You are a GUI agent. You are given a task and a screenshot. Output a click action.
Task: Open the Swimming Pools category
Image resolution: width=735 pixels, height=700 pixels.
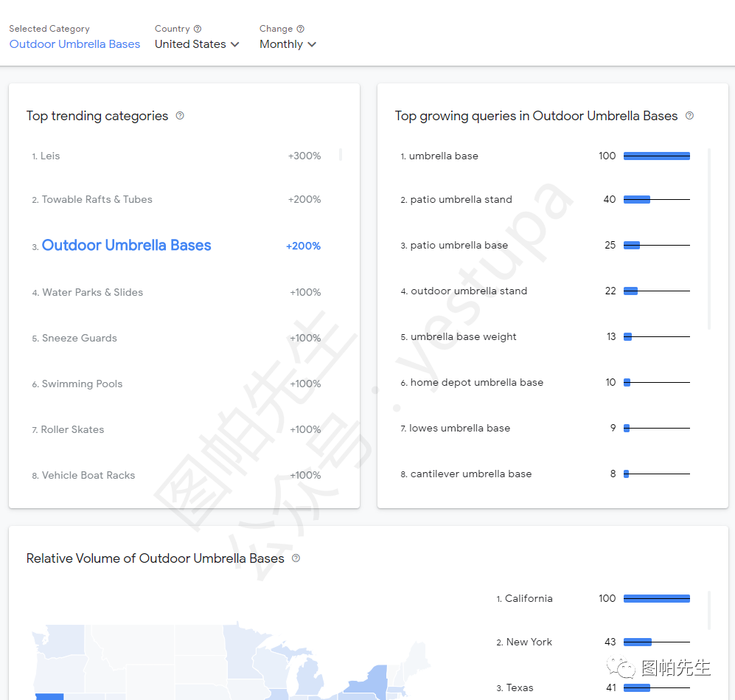pyautogui.click(x=82, y=384)
